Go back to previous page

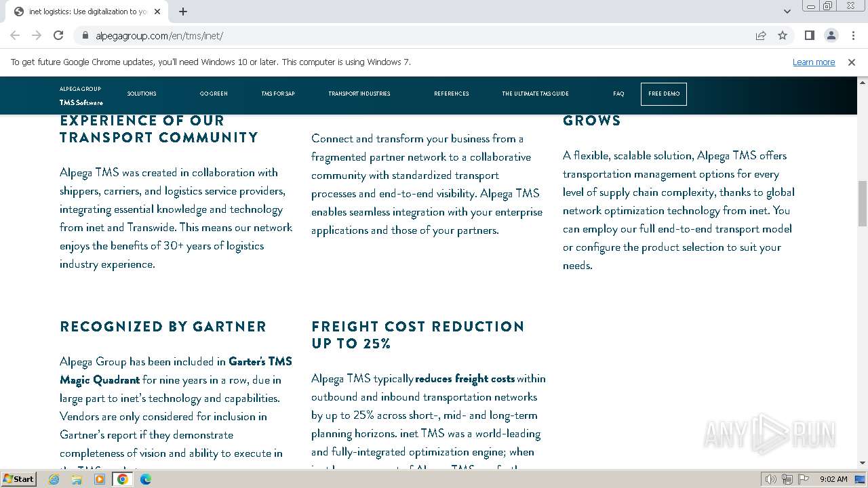(x=15, y=36)
